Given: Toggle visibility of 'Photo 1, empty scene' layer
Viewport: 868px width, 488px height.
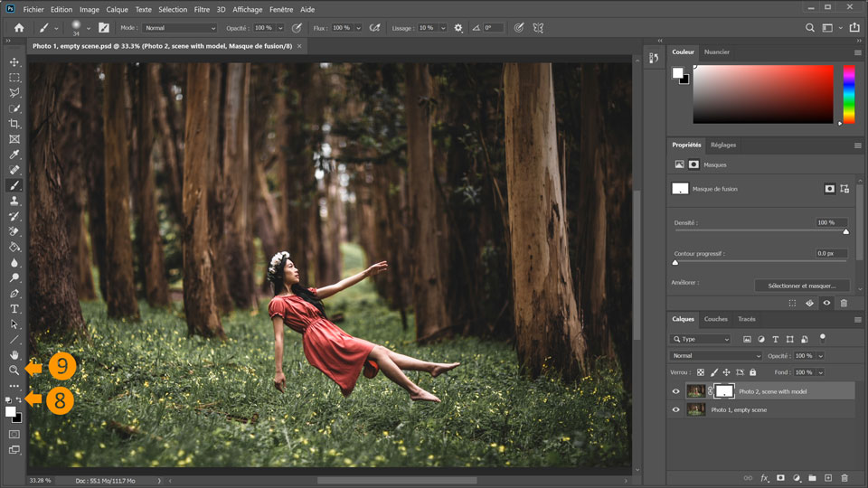Looking at the screenshot, I should pyautogui.click(x=675, y=409).
